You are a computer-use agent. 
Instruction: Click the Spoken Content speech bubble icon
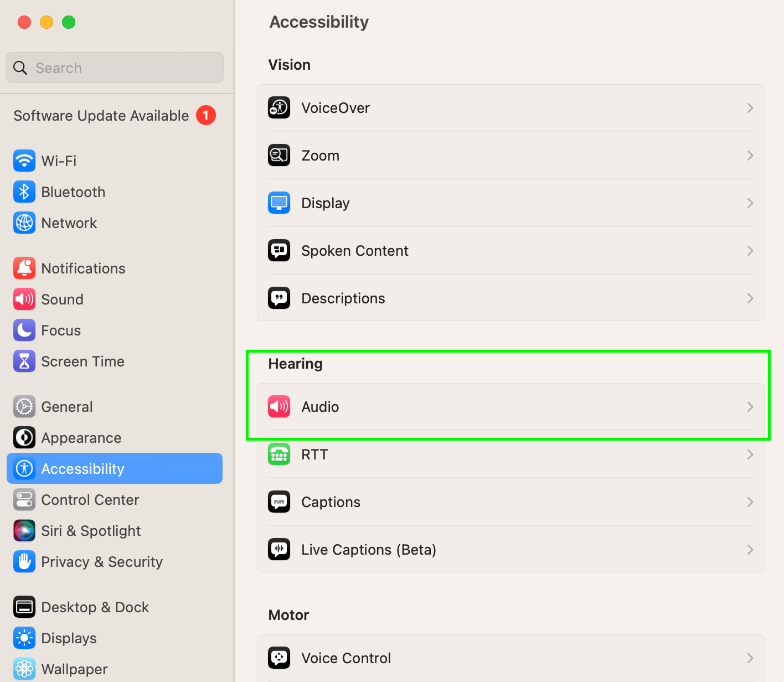pyautogui.click(x=279, y=251)
